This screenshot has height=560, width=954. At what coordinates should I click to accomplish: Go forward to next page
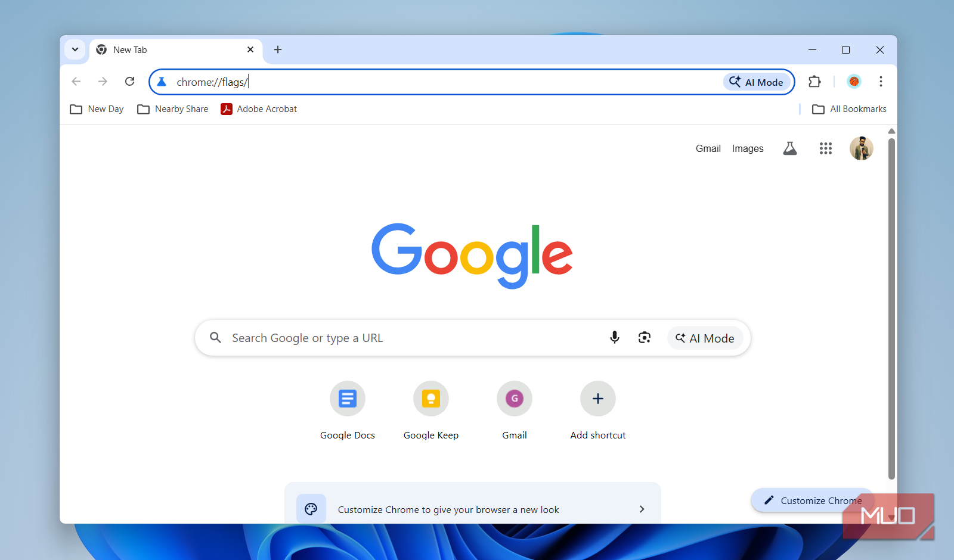click(x=103, y=82)
